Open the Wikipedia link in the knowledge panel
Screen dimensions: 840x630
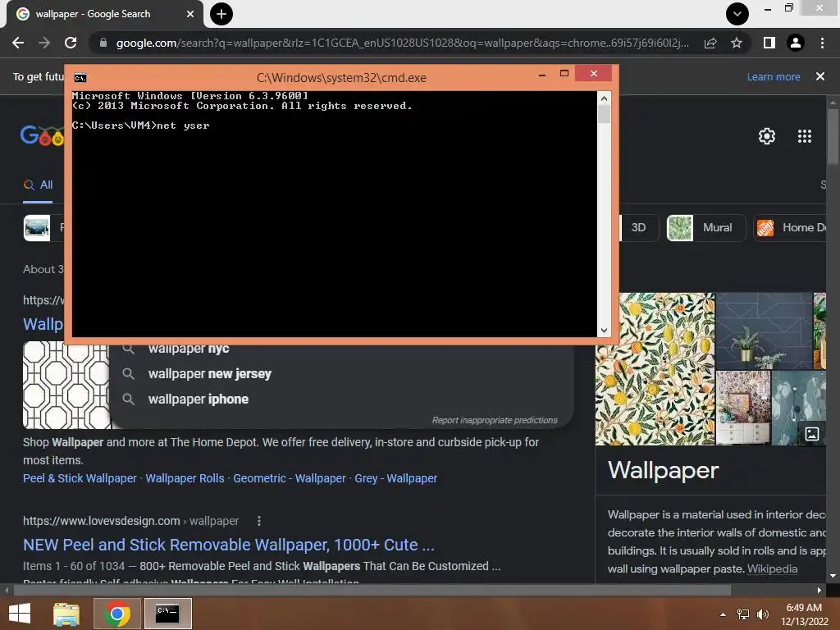click(772, 569)
